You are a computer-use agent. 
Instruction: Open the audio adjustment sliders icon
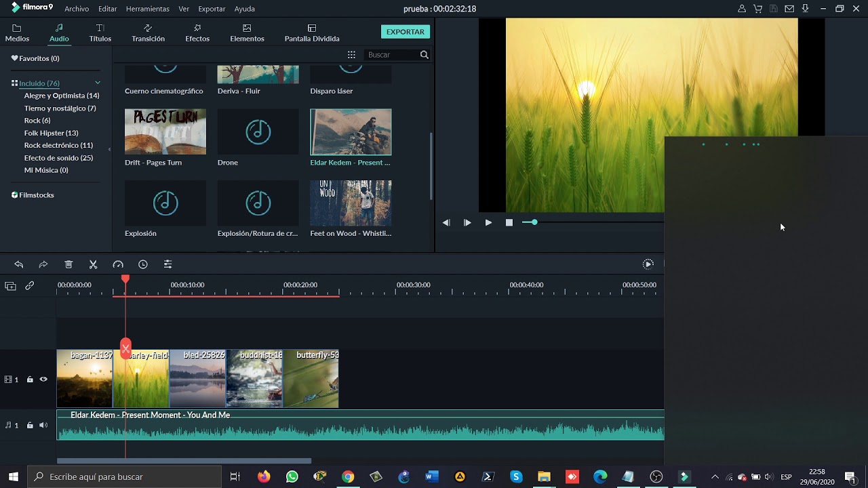(168, 264)
